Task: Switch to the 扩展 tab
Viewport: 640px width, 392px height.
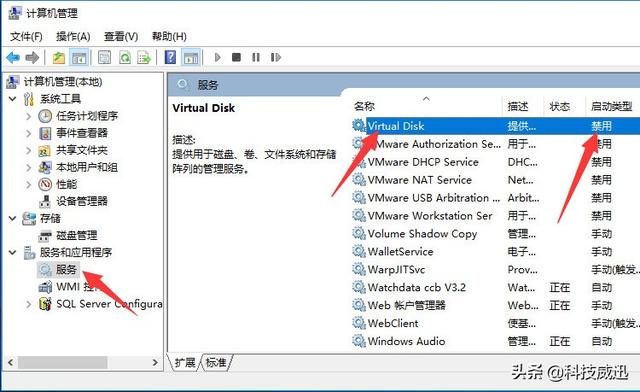Action: click(185, 362)
